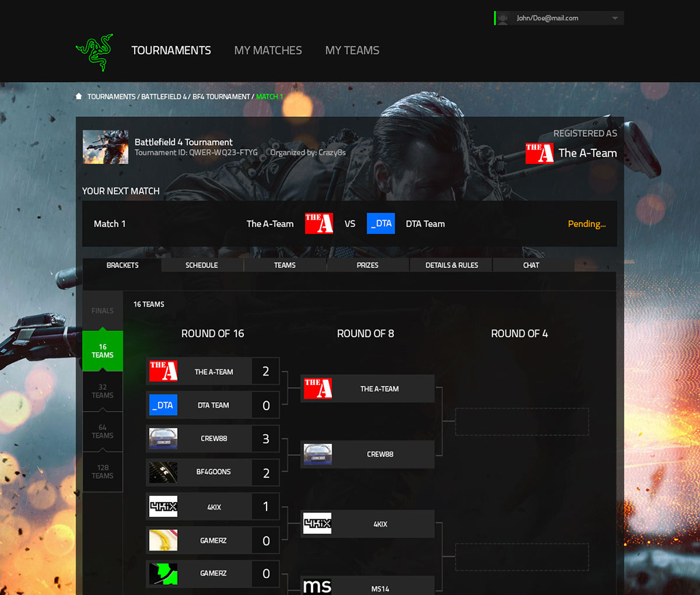This screenshot has height=595, width=700.
Task: Click The A-Team name in next match
Action: pyautogui.click(x=270, y=224)
